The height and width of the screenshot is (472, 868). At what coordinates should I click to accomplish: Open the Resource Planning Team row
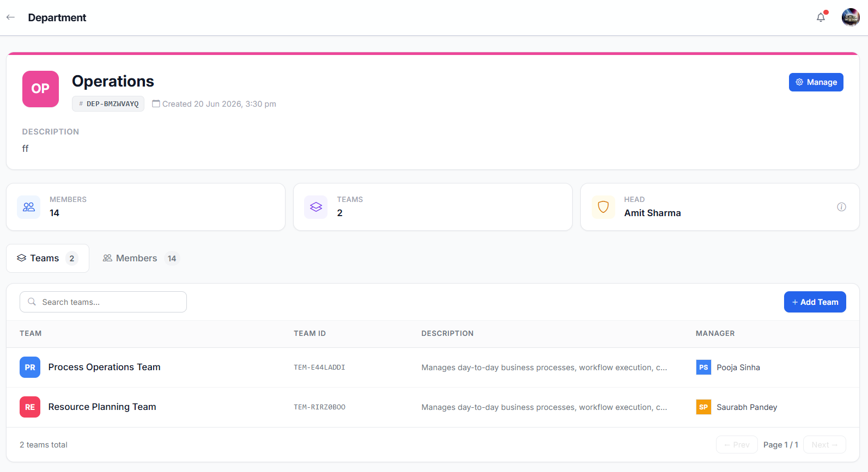click(433, 407)
